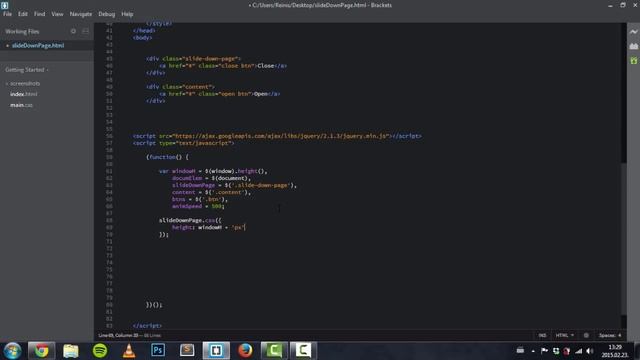The width and height of the screenshot is (640, 360).
Task: Click the keyboard tray icon
Action: point(520,350)
